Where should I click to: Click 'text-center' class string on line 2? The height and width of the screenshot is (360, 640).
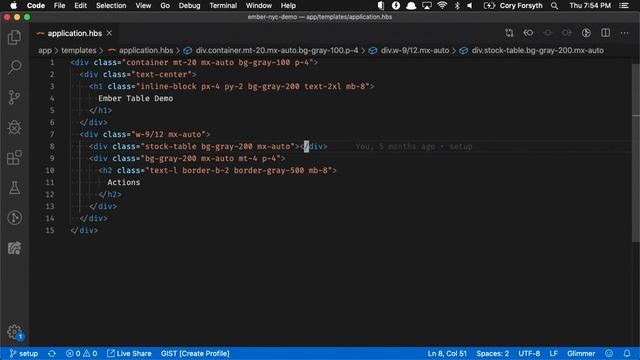[x=163, y=74]
